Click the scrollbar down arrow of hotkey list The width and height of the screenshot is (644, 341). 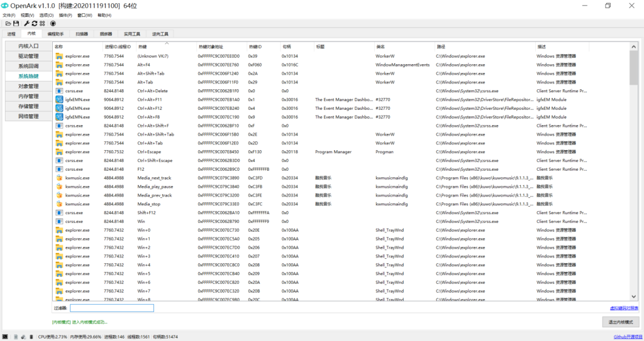[x=633, y=296]
